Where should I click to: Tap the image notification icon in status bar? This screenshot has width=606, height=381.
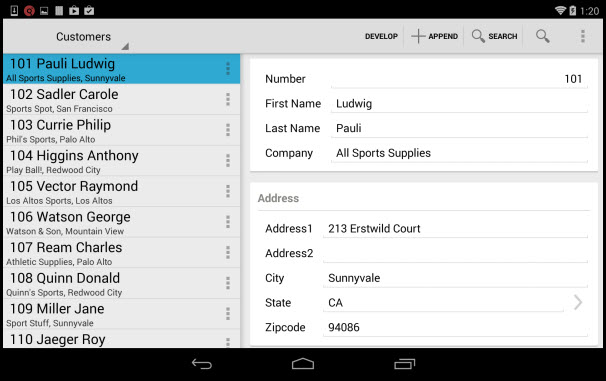click(x=44, y=10)
